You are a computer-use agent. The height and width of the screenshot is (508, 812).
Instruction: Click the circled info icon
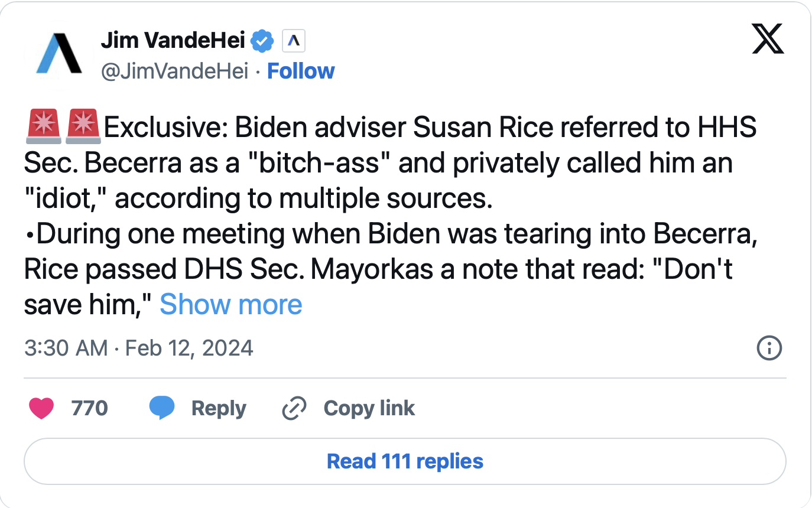coord(769,348)
